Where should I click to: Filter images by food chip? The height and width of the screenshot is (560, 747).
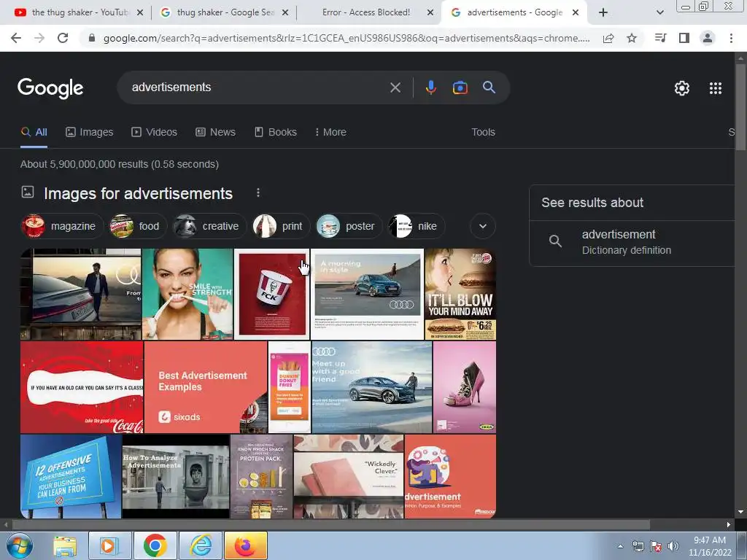(137, 226)
